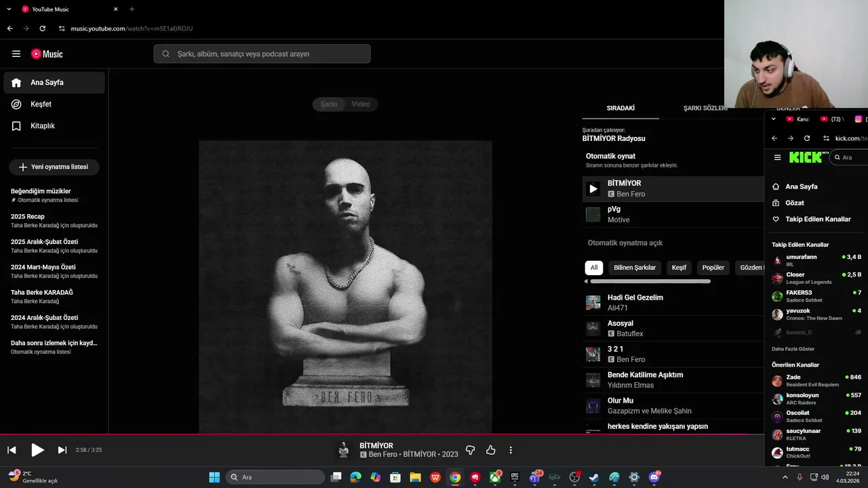Open Steam from the taskbar
The image size is (868, 488).
pyautogui.click(x=594, y=477)
